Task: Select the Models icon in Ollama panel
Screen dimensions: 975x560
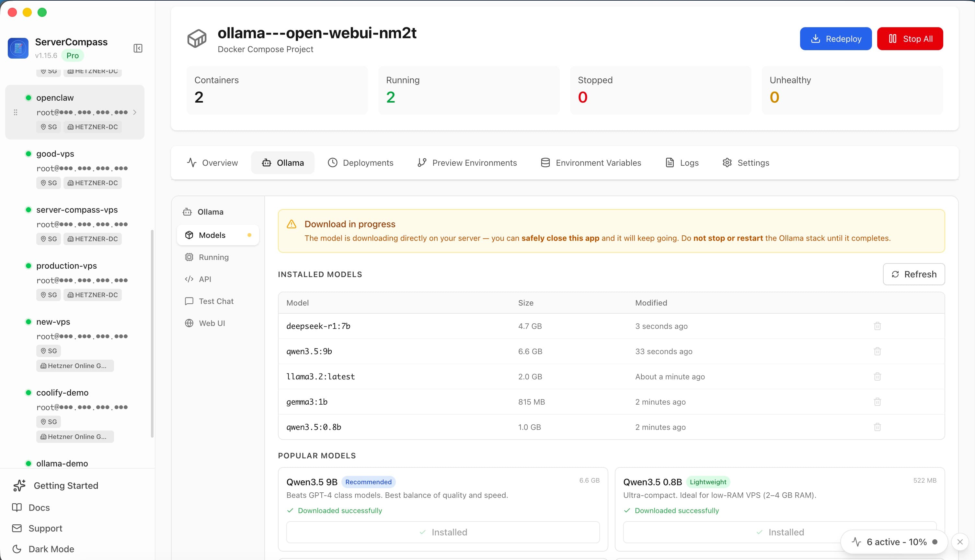Action: pos(189,235)
